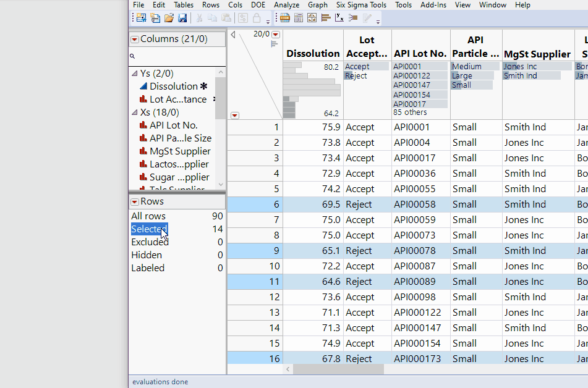Click the New Data Table toolbar icon
This screenshot has width=588, height=388.
[142, 18]
